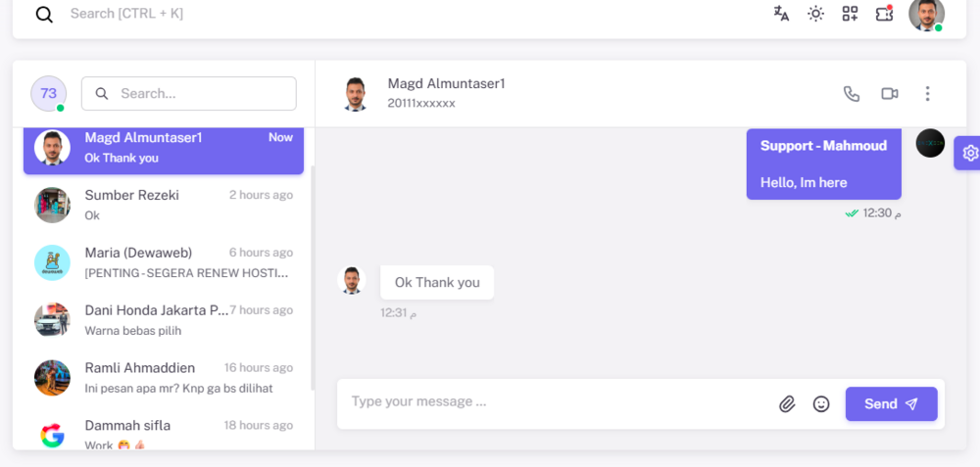The width and height of the screenshot is (980, 467).
Task: Open the notifications ticket icon with red dot
Action: 884,13
